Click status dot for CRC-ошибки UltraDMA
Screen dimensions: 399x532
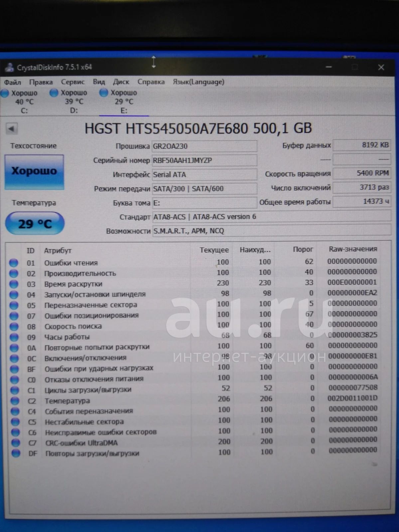click(15, 443)
